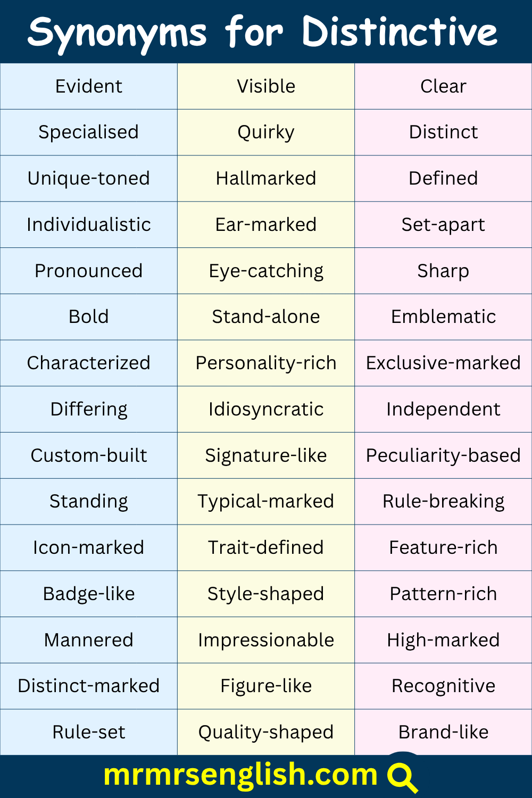Click the 'Signature-like' synonym

(266, 455)
